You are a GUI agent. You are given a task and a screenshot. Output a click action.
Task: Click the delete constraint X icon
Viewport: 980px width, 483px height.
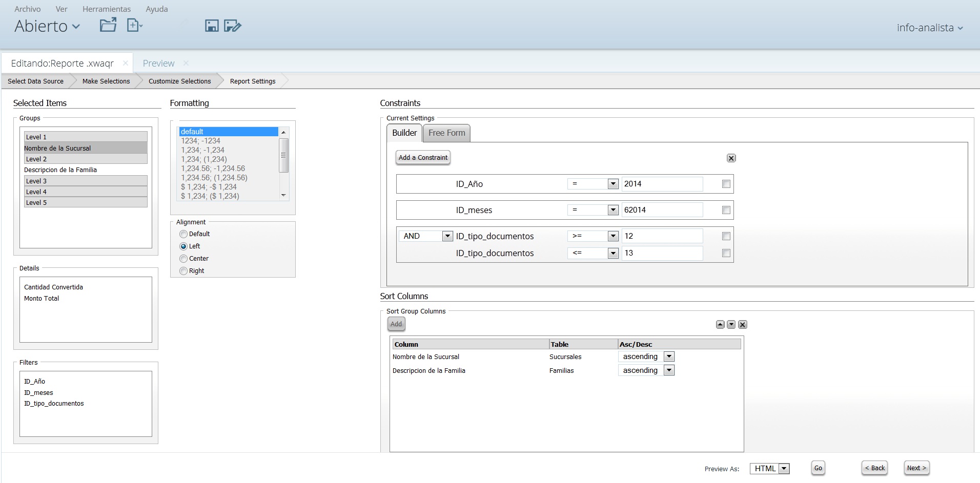(731, 158)
